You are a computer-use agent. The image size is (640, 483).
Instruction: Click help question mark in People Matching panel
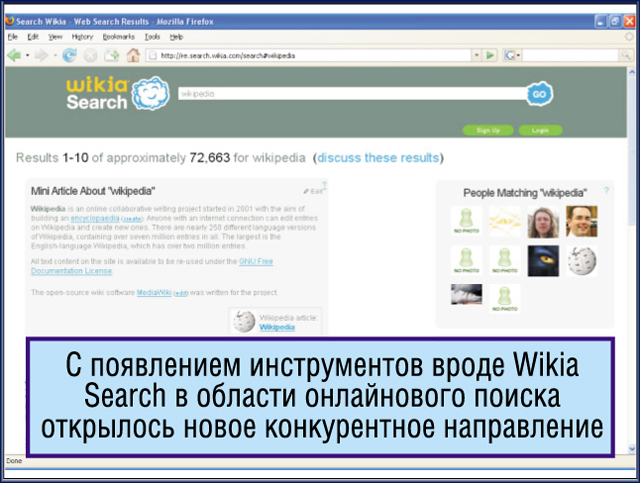[x=607, y=190]
